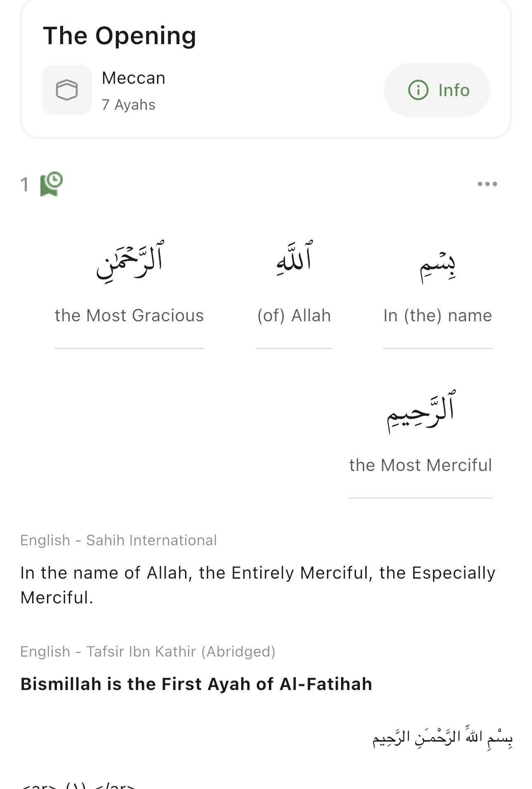
Task: Select the "(of) Allah" word translation
Action: 294,316
